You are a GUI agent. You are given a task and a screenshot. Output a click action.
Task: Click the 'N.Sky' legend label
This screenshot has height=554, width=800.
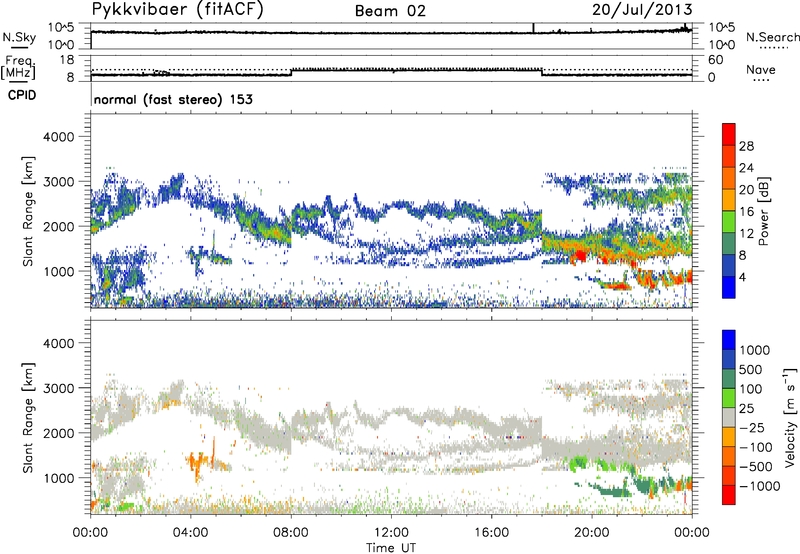[x=19, y=37]
